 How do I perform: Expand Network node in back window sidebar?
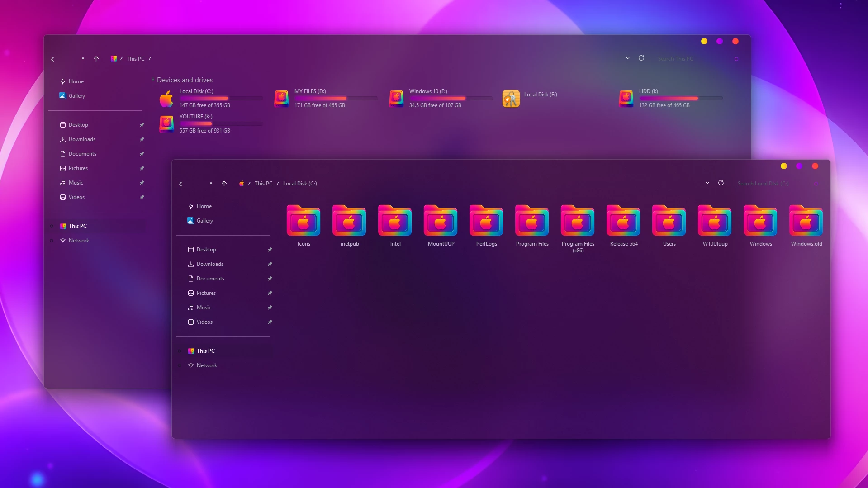52,241
